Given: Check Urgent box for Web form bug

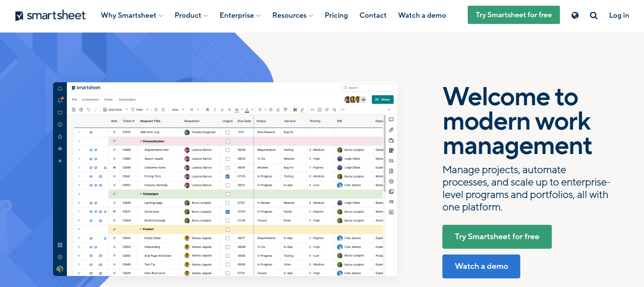Looking at the screenshot, I should click(227, 132).
